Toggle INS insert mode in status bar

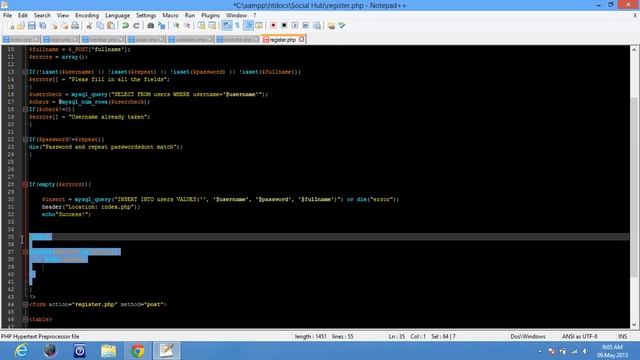[x=622, y=337]
